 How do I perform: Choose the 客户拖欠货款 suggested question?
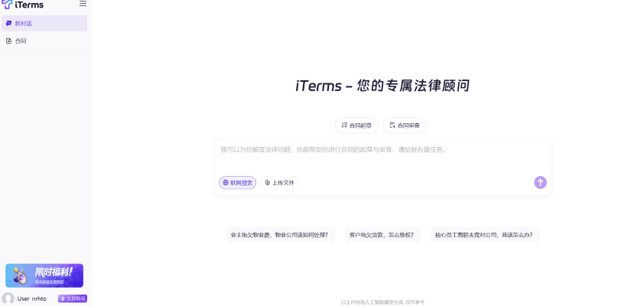click(382, 235)
